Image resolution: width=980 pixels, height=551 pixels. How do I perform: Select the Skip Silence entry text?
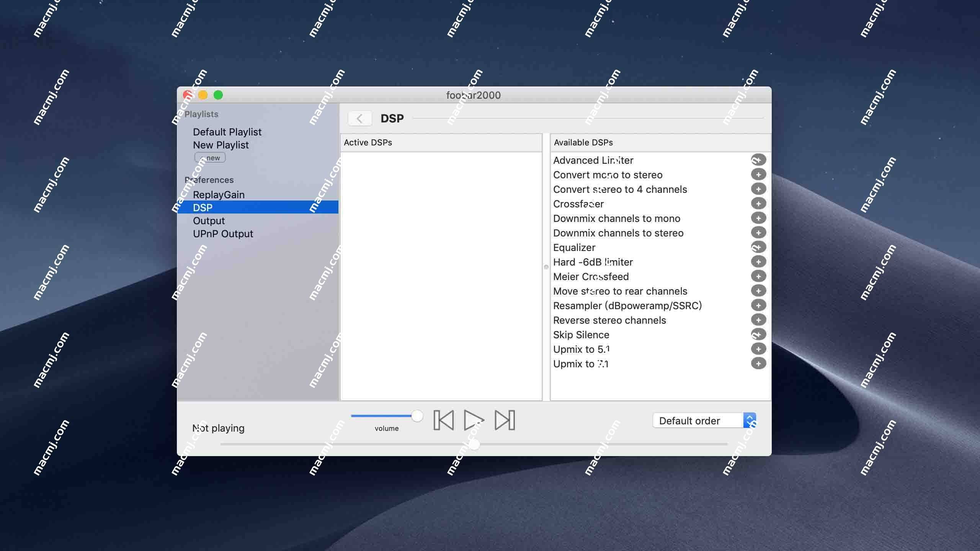(x=581, y=335)
